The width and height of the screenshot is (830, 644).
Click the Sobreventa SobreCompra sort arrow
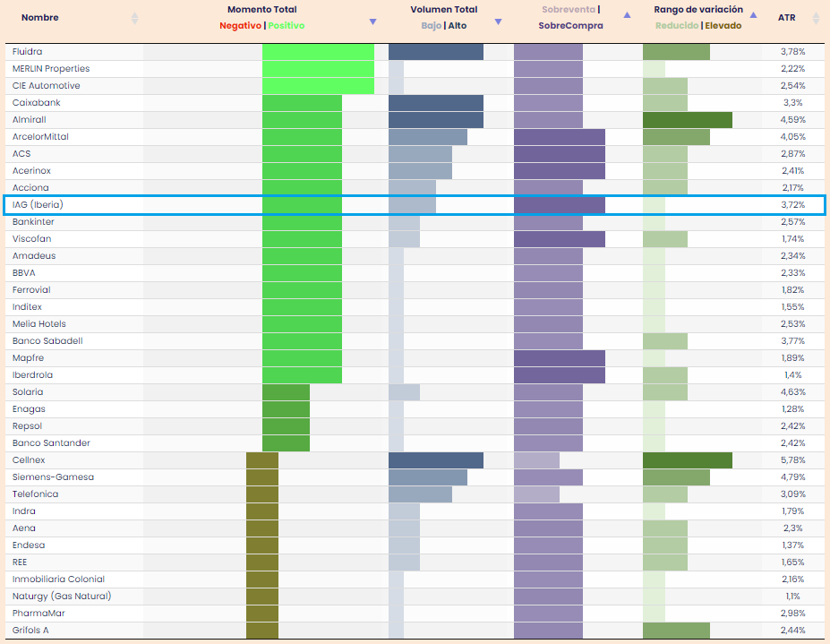tap(628, 15)
